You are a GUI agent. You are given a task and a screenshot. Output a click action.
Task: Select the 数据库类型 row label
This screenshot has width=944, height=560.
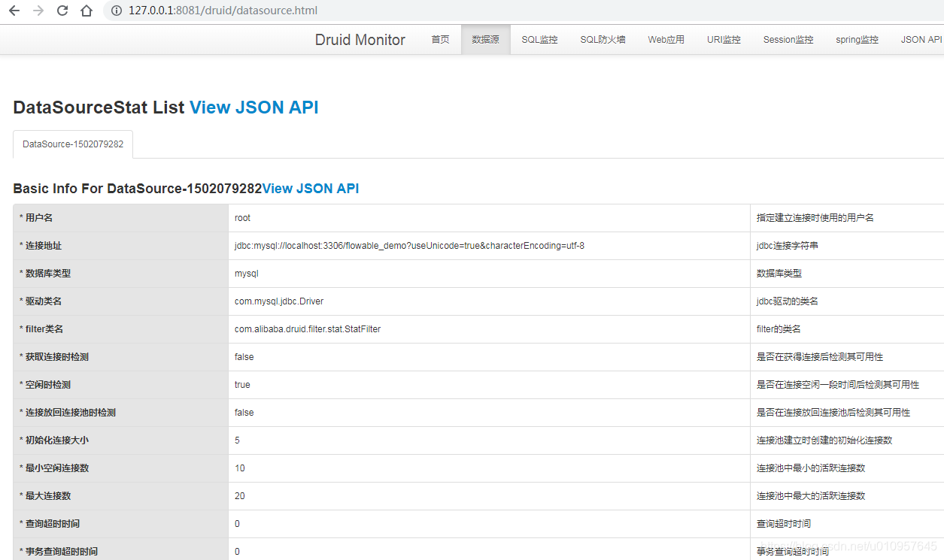pyautogui.click(x=45, y=274)
